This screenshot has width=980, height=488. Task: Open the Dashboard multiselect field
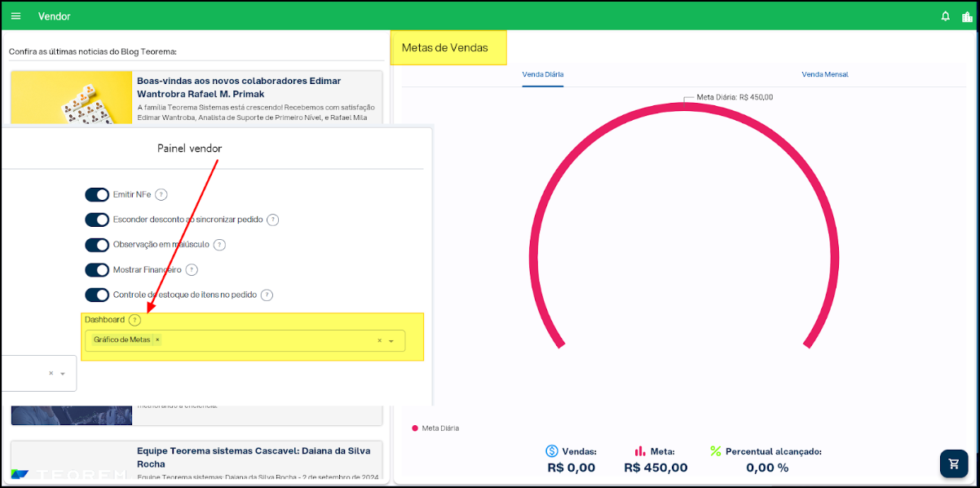(245, 340)
